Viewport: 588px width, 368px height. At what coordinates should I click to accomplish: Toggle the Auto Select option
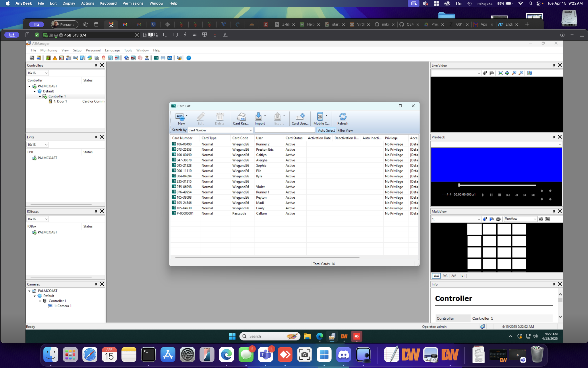pos(326,130)
